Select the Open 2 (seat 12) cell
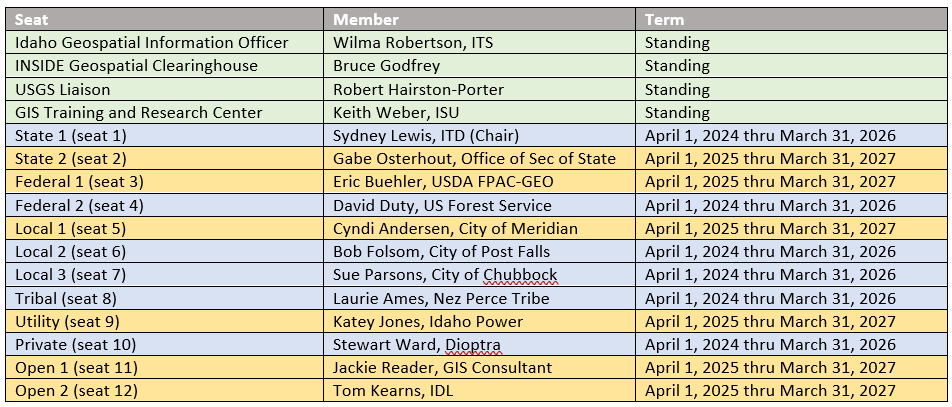 click(165, 391)
